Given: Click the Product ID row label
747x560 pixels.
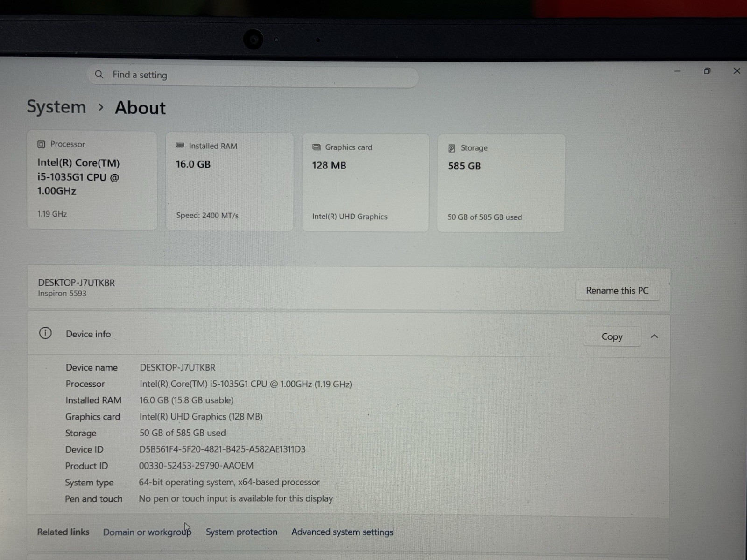Looking at the screenshot, I should (x=86, y=466).
